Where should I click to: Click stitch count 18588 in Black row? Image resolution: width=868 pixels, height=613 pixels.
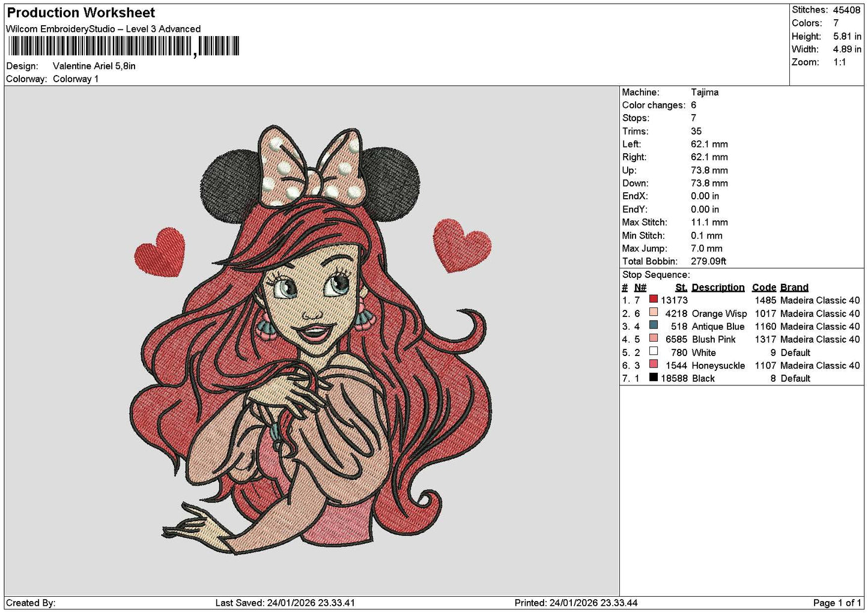click(674, 379)
